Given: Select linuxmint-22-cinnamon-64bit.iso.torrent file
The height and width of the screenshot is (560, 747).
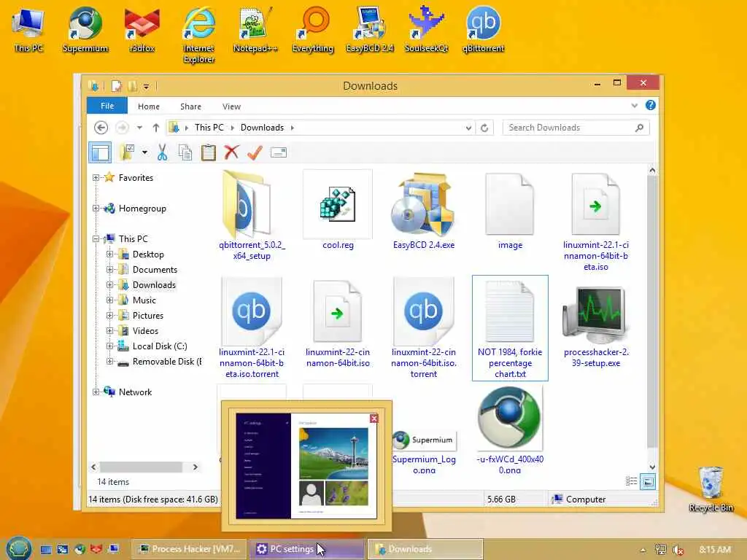Looking at the screenshot, I should tap(424, 328).
